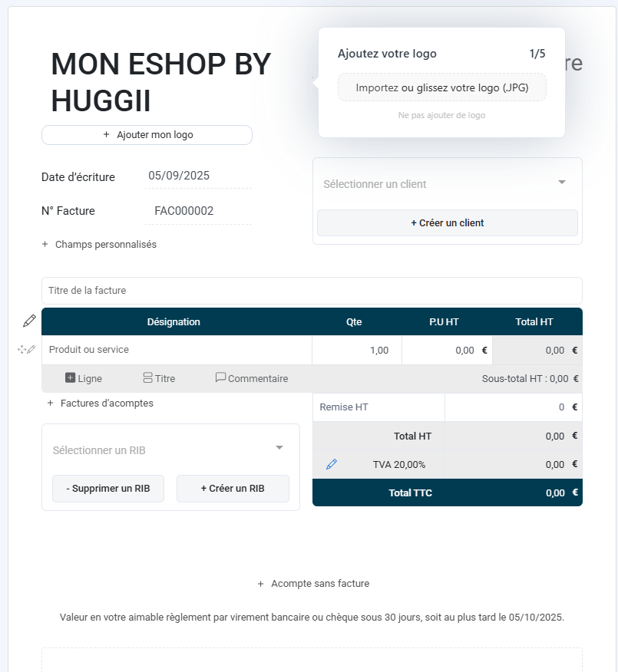Image resolution: width=618 pixels, height=672 pixels.
Task: Toggle the Acompte sans facture option
Action: [313, 583]
